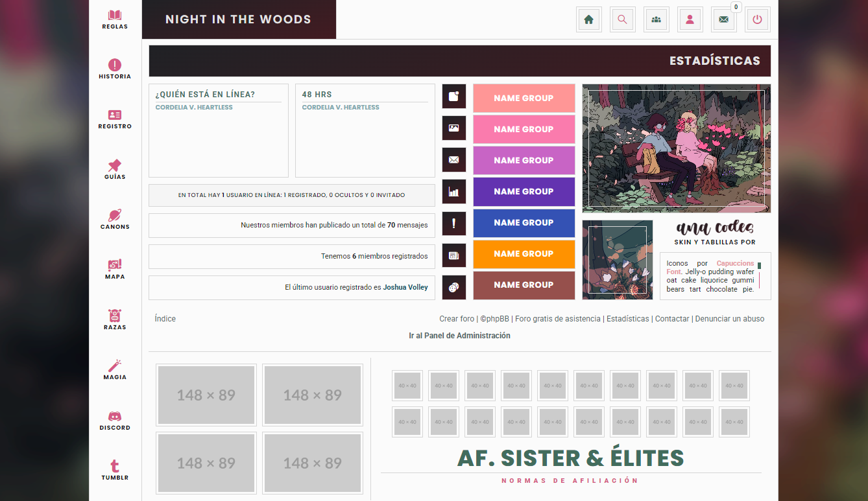
Task: Click the newspaper icon
Action: click(454, 255)
